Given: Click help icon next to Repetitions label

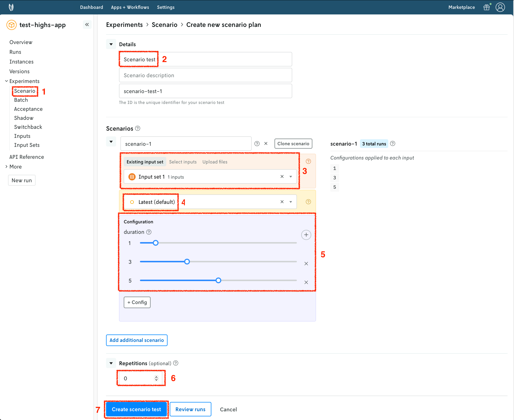Looking at the screenshot, I should 176,363.
